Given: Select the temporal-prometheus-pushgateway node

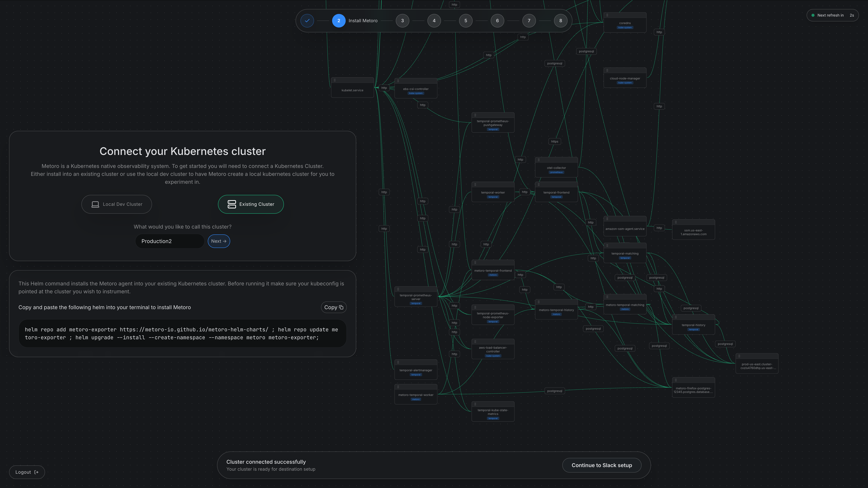Looking at the screenshot, I should [493, 123].
